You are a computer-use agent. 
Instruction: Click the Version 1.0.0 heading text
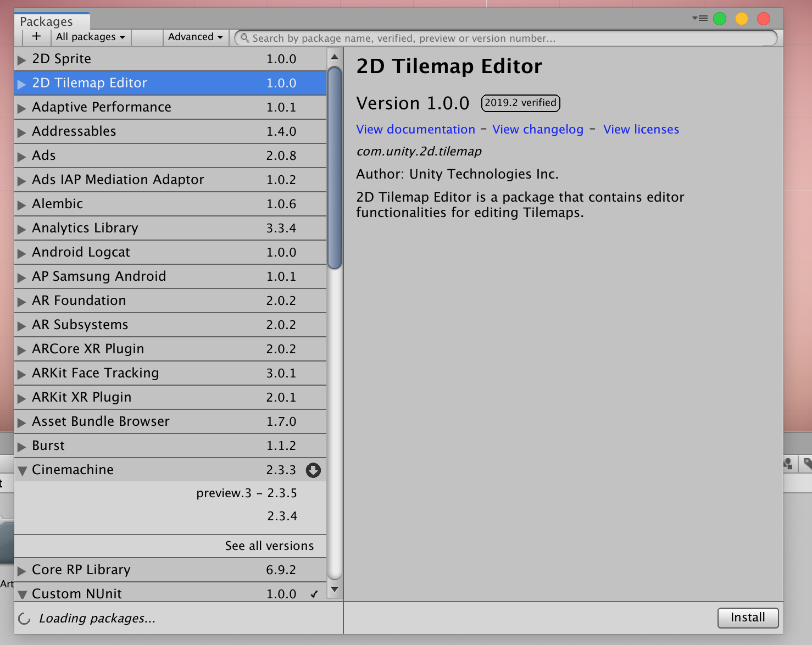tap(413, 103)
